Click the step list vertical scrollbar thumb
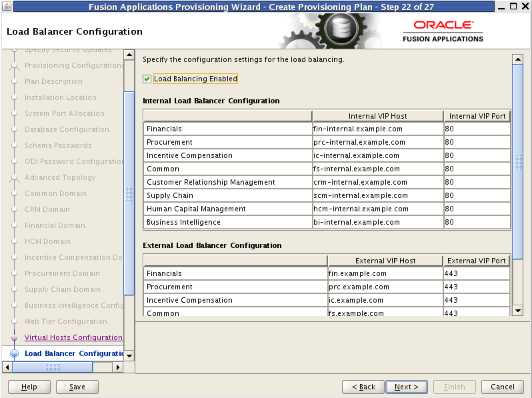This screenshot has height=398, width=532. [x=129, y=193]
